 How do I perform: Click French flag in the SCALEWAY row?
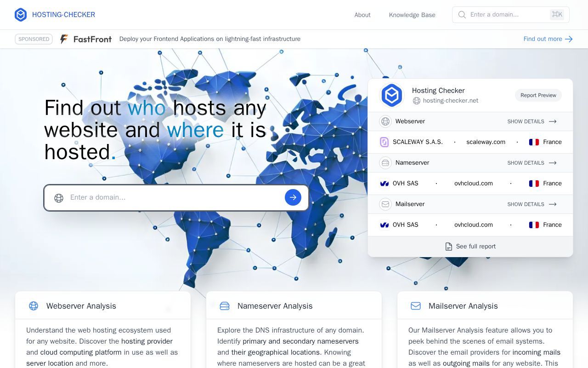[534, 142]
